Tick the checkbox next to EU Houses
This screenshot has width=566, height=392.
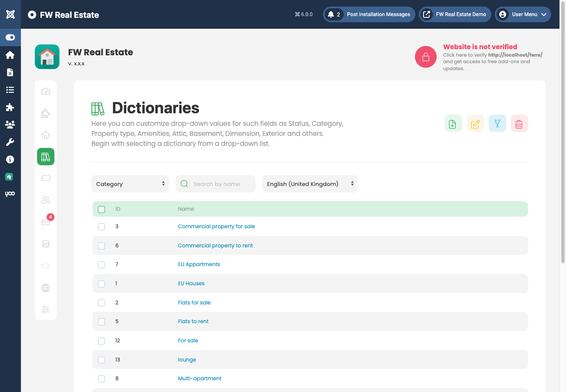pos(101,284)
